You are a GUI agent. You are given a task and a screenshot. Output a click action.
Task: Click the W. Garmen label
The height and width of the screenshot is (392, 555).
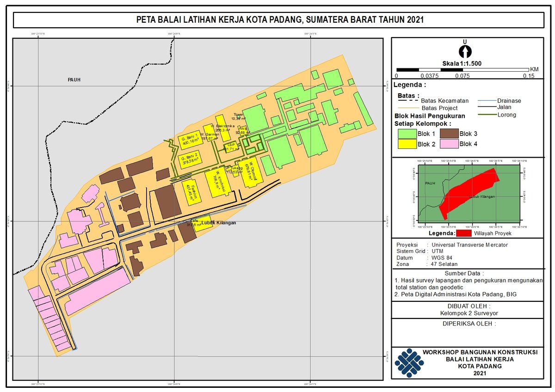point(210,134)
